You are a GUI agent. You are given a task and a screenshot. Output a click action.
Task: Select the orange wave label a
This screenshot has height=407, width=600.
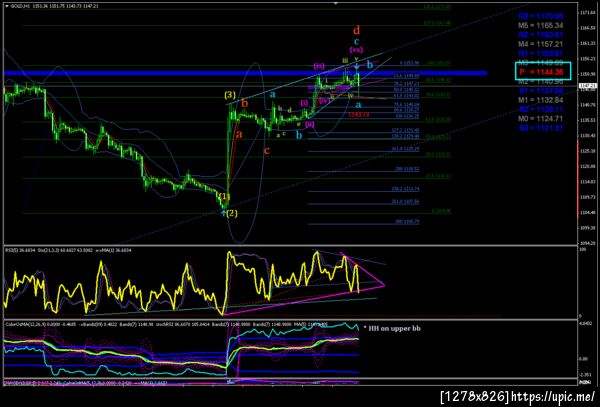[x=239, y=134]
